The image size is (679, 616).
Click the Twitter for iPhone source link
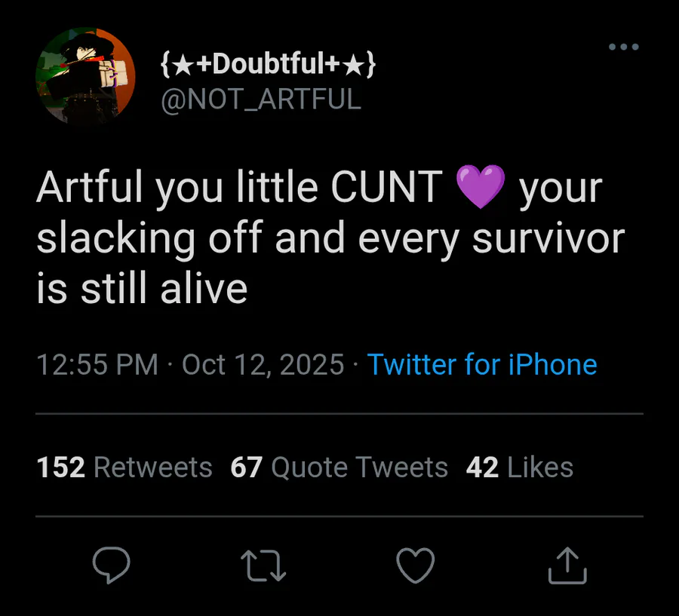(x=482, y=365)
